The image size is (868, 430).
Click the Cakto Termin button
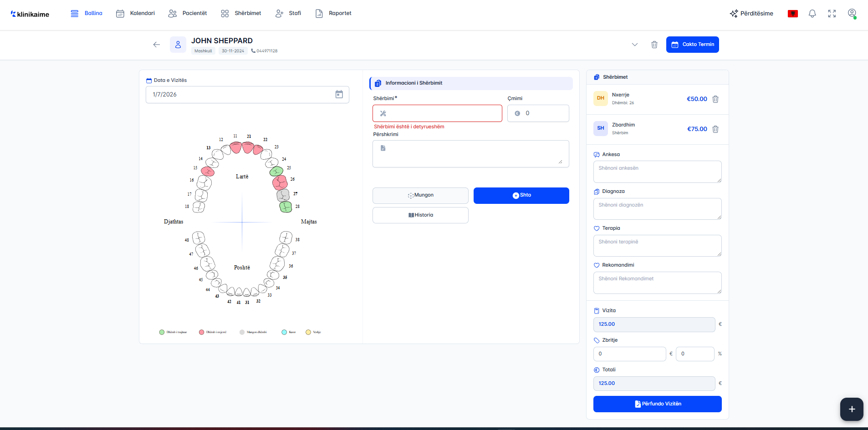pyautogui.click(x=692, y=45)
